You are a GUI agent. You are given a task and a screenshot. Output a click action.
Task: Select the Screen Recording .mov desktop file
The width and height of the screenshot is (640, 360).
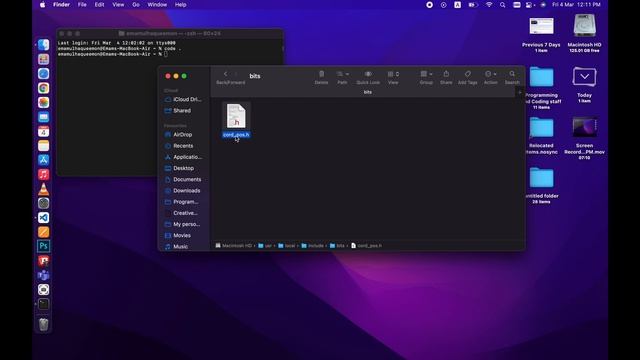584,127
